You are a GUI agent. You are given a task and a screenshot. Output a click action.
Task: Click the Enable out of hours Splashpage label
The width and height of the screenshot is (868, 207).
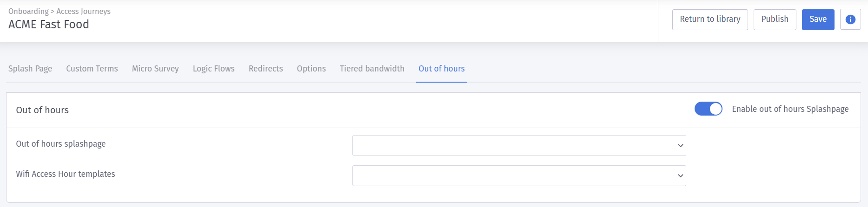click(x=790, y=109)
